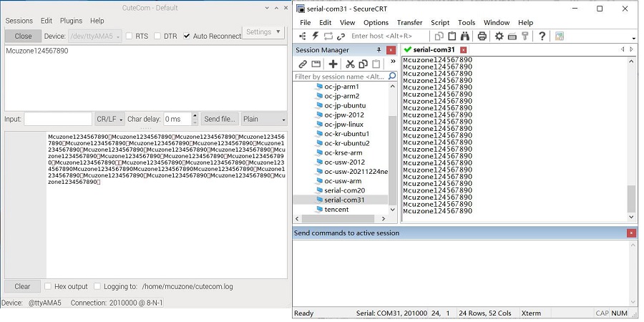Open SecureCRT Script menu
The image size is (644, 322).
click(440, 23)
